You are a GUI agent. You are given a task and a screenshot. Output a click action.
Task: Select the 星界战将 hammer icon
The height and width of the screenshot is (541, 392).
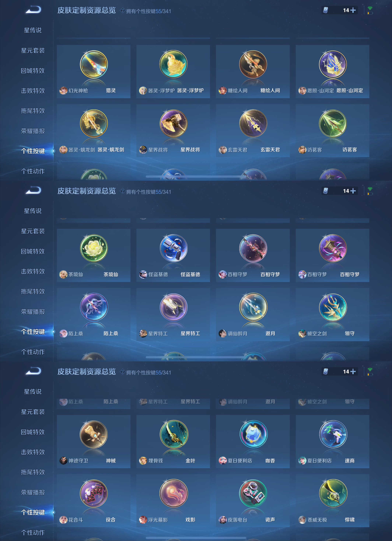pos(174,123)
